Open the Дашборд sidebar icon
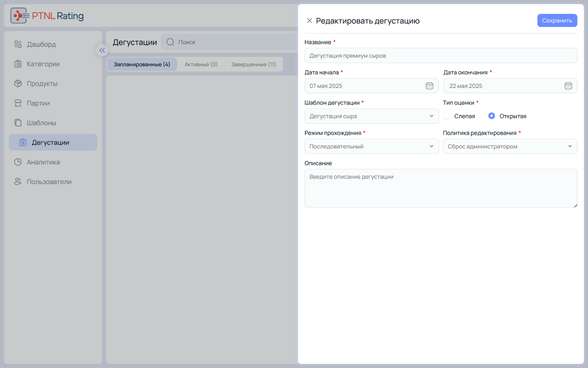Screen dimensions: 588x368 18,44
